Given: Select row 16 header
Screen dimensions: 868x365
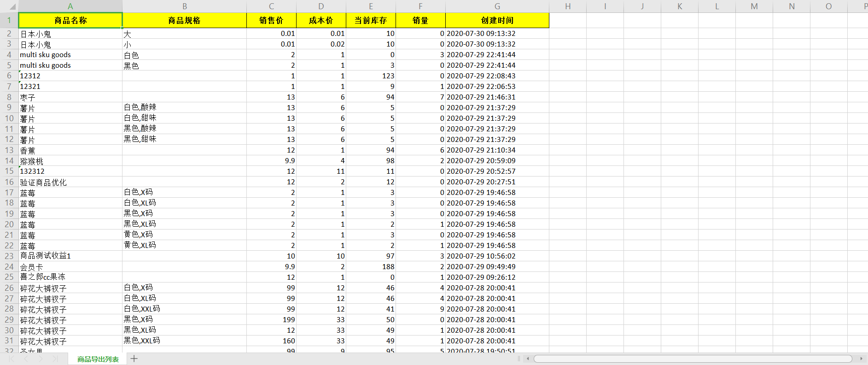Looking at the screenshot, I should coord(9,182).
